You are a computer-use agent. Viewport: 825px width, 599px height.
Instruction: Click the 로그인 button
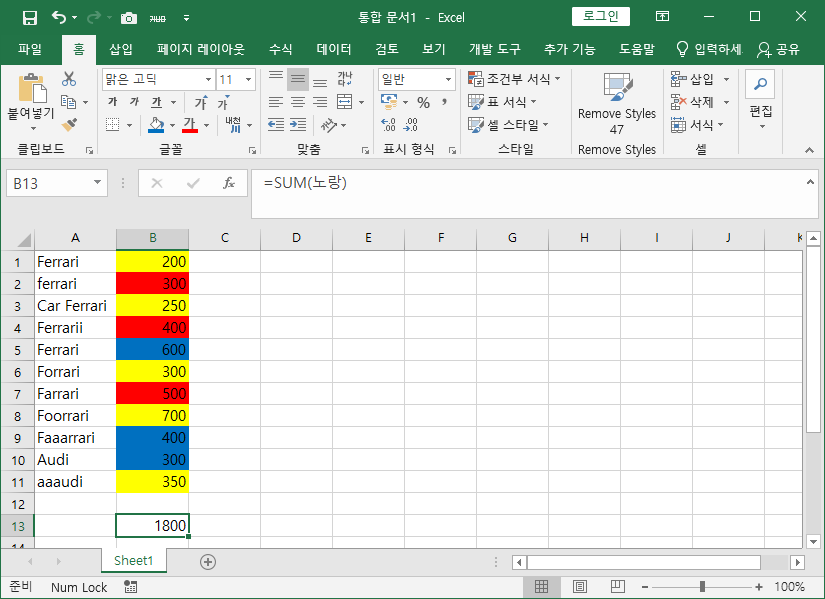pyautogui.click(x=600, y=16)
